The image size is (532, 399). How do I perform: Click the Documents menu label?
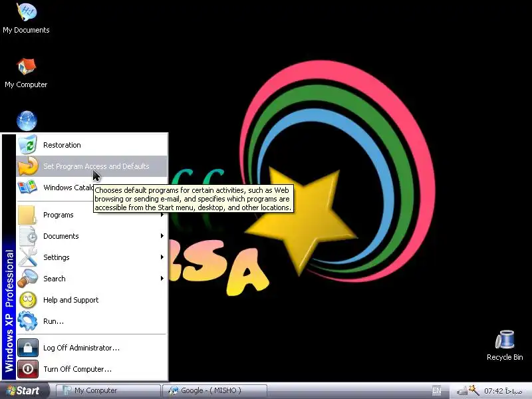61,236
